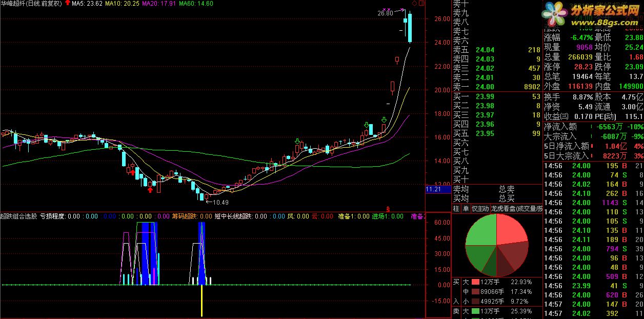This screenshot has width=644, height=319.
Task: Click the 总买 label
Action: coord(507,198)
